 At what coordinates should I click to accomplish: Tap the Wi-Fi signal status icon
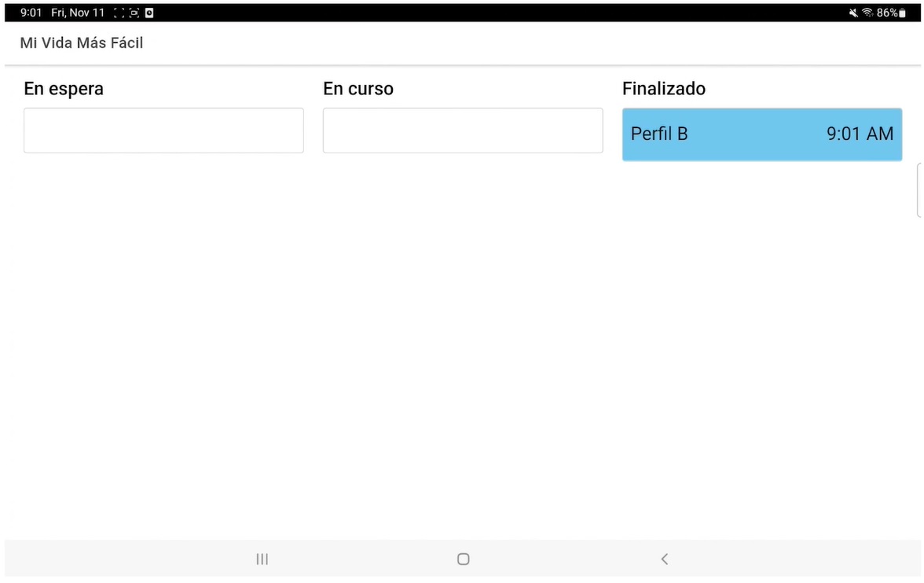(867, 13)
